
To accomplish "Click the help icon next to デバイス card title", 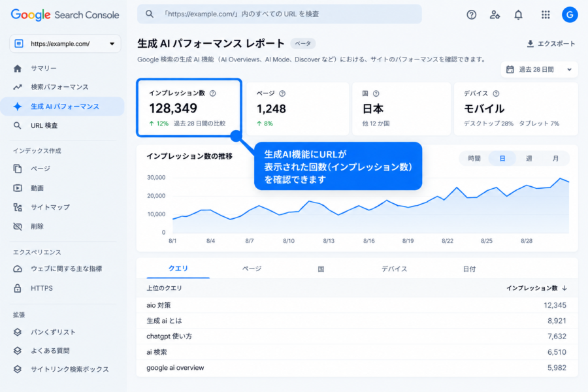I will click(496, 93).
